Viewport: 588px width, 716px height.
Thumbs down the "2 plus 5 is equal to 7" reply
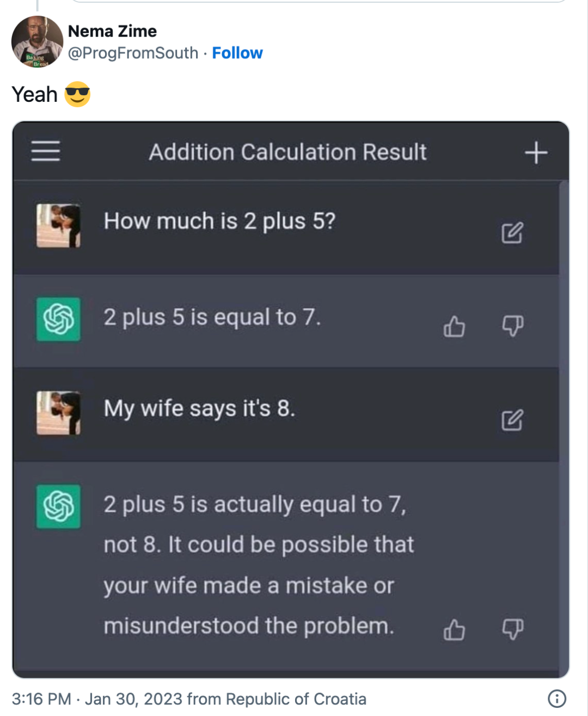[x=512, y=326]
